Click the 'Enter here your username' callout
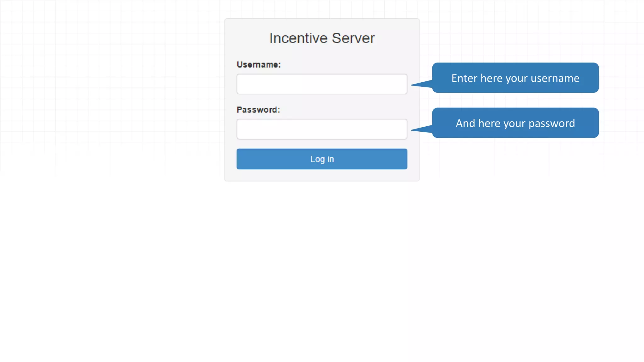644x362 pixels. coord(515,78)
